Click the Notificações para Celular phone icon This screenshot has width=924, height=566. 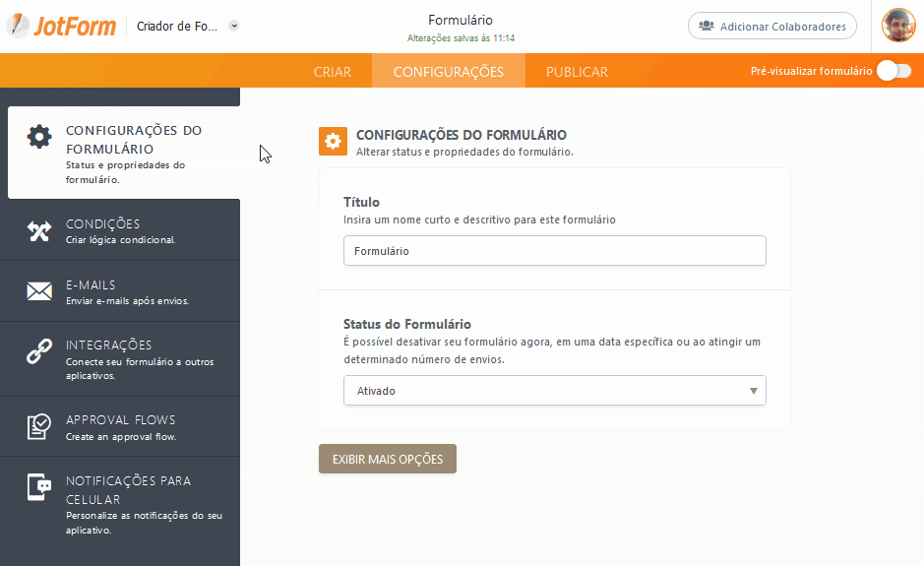[39, 487]
